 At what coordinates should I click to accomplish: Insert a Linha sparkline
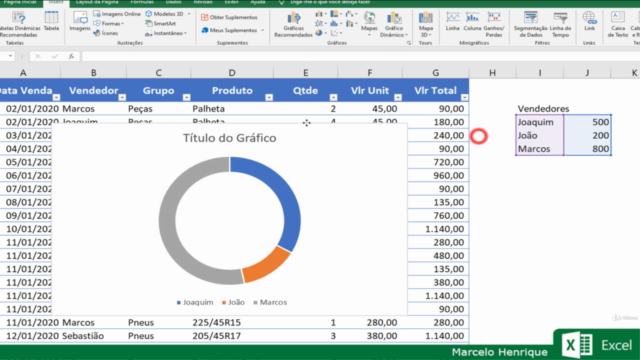point(452,21)
